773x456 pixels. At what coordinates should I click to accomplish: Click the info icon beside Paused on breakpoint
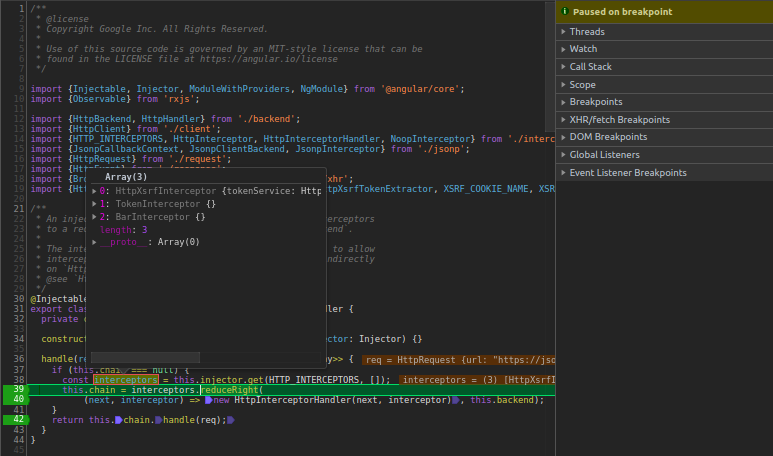click(565, 11)
